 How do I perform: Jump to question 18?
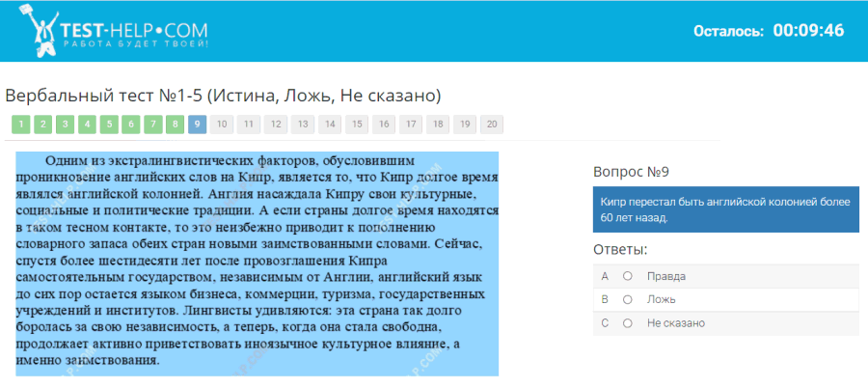pos(438,125)
